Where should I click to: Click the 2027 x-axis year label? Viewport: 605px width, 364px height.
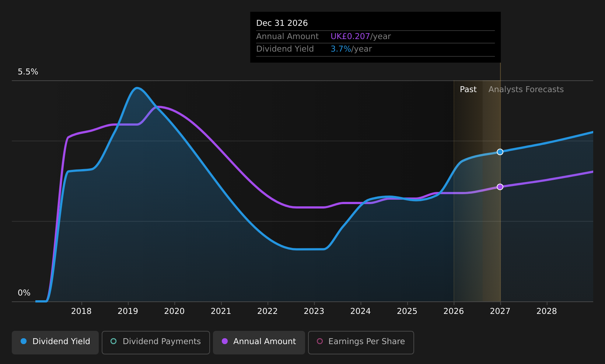click(x=500, y=311)
